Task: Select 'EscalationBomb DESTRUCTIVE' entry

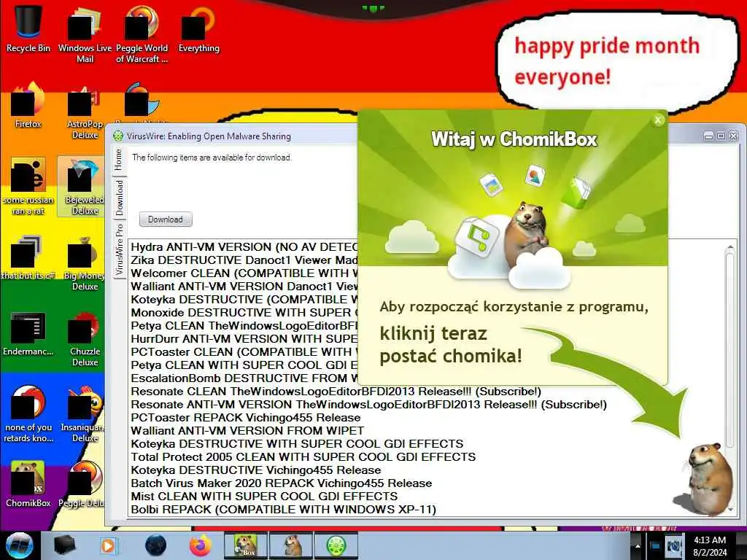Action: pyautogui.click(x=244, y=378)
